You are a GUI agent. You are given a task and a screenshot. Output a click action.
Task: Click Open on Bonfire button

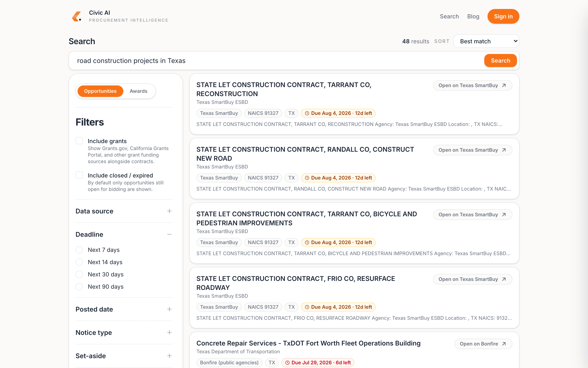483,344
